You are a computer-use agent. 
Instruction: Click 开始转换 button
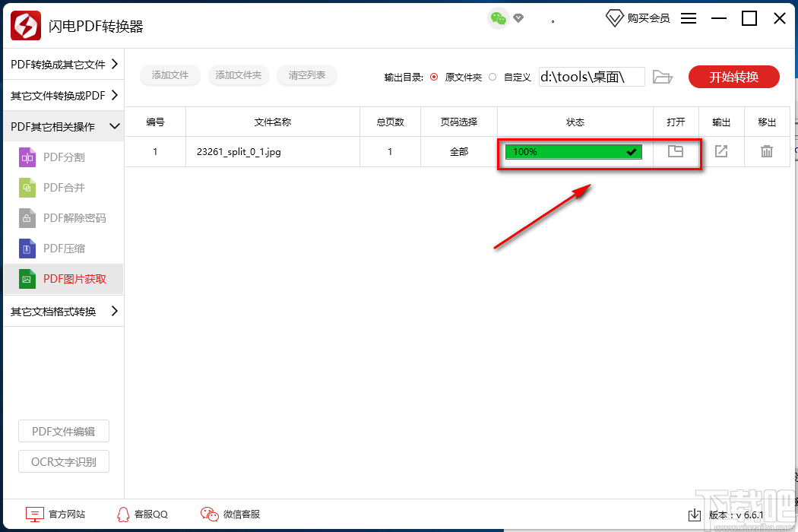pos(733,77)
